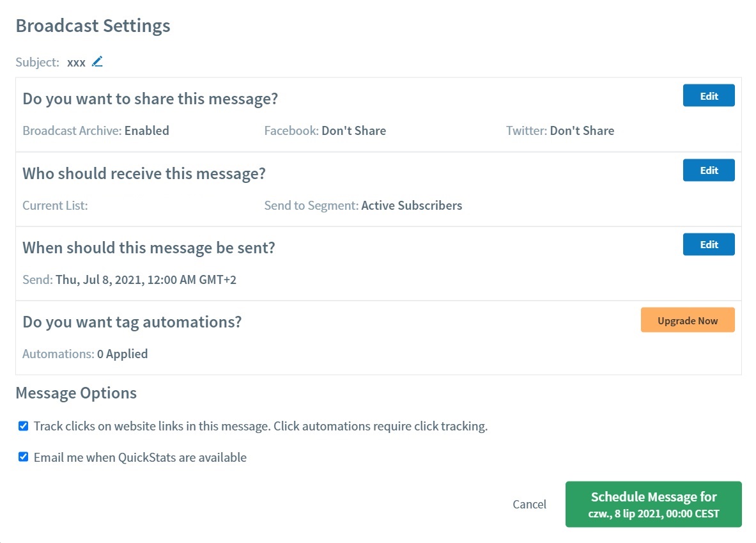Click the Thu, Jul 8, 2021 send time

point(146,279)
